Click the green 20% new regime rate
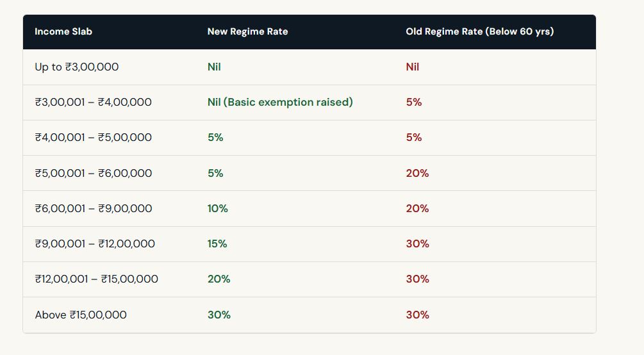The image size is (644, 355). click(219, 279)
